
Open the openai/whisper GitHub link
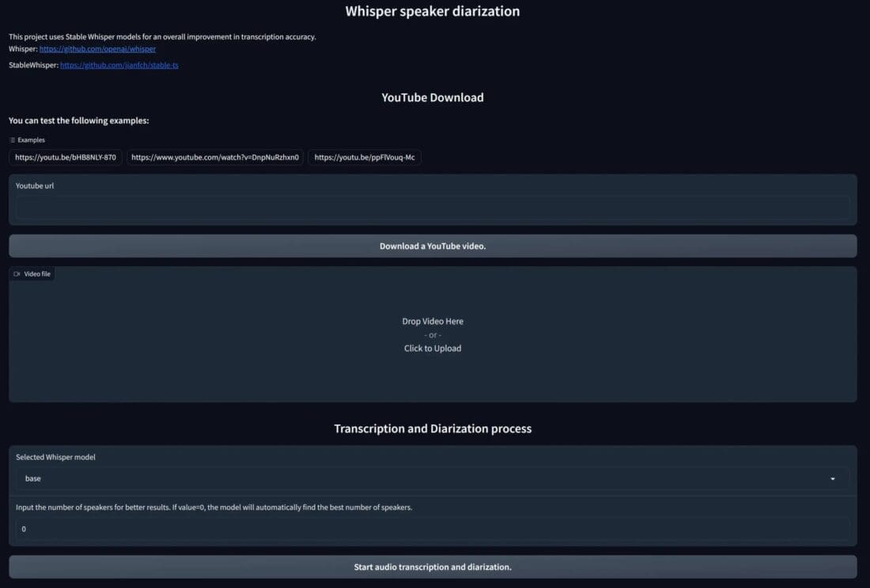pos(97,49)
